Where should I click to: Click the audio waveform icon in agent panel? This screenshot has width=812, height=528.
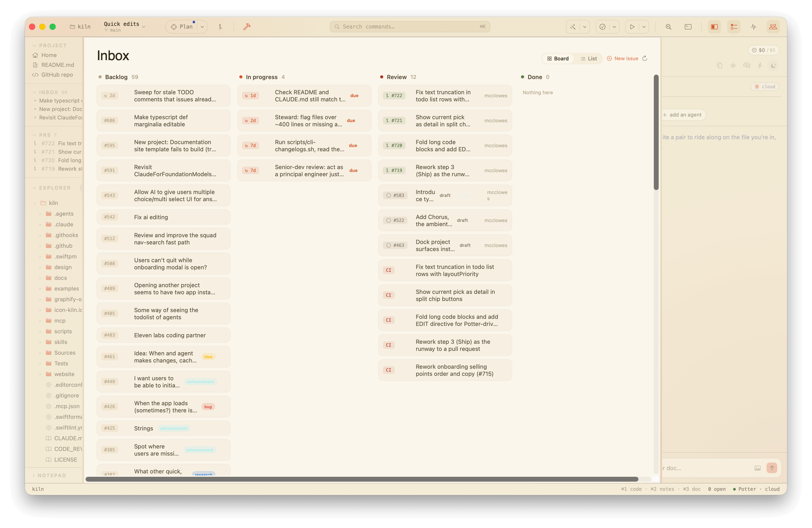point(733,65)
